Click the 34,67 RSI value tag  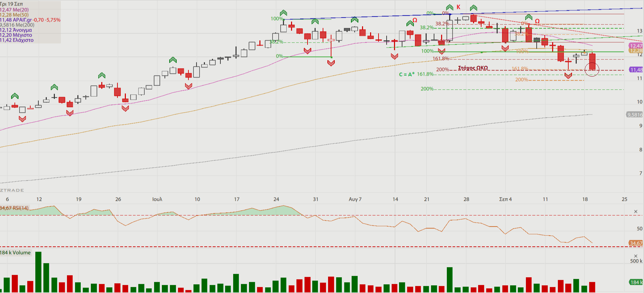[636, 243]
